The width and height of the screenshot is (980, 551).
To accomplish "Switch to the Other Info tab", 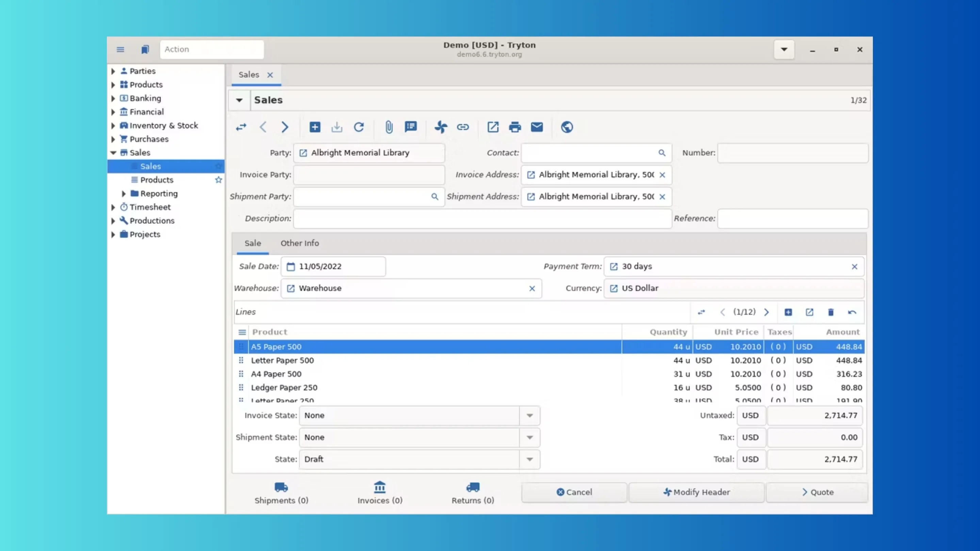I will click(x=300, y=243).
